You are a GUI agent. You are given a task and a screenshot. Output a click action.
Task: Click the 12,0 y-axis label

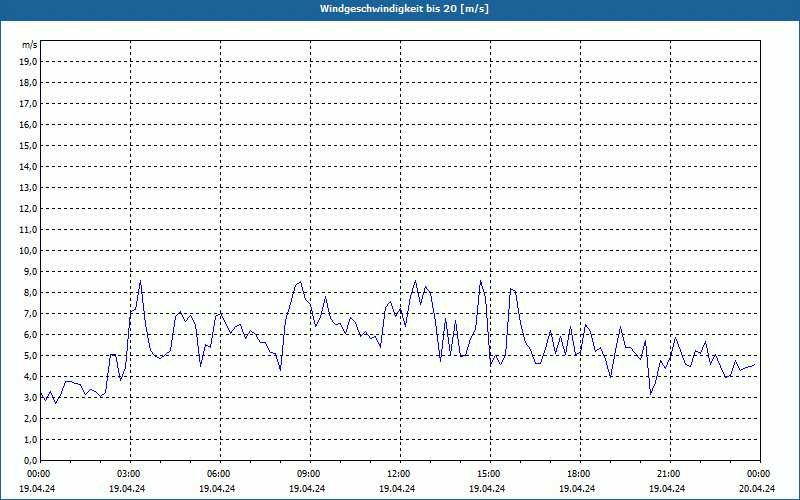29,208
